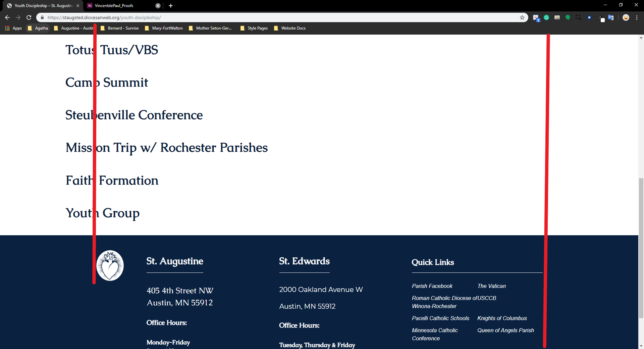Screen dimensions: 644x349
Task: Open the Parish Facebook link
Action: [x=432, y=286]
